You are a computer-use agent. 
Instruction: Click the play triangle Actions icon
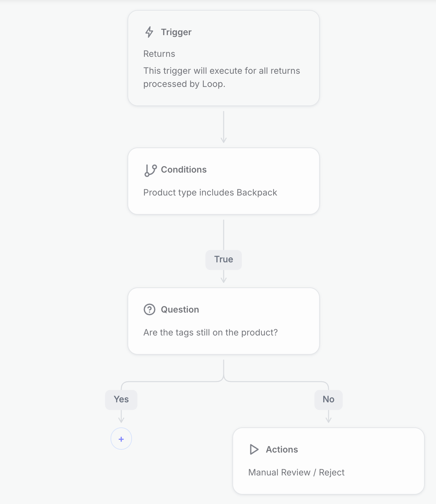pos(254,449)
